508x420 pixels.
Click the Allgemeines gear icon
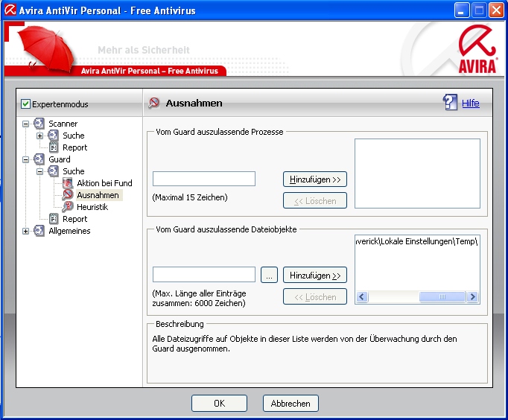coord(39,231)
